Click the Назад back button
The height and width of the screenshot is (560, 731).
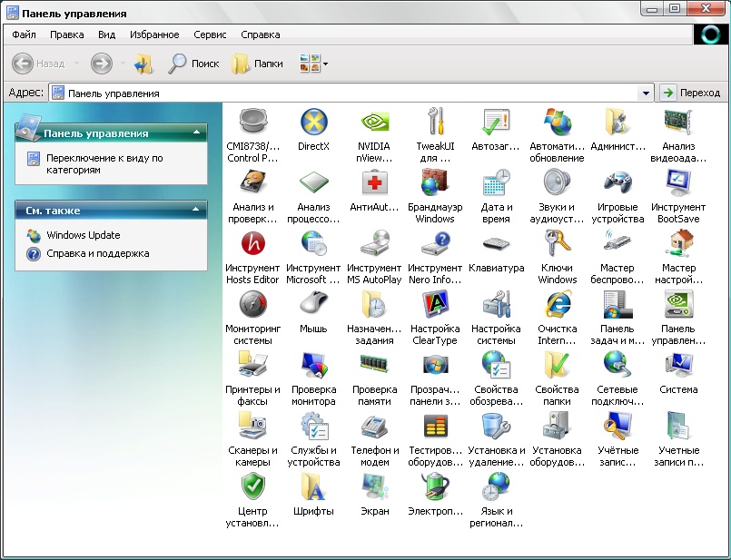[x=39, y=64]
